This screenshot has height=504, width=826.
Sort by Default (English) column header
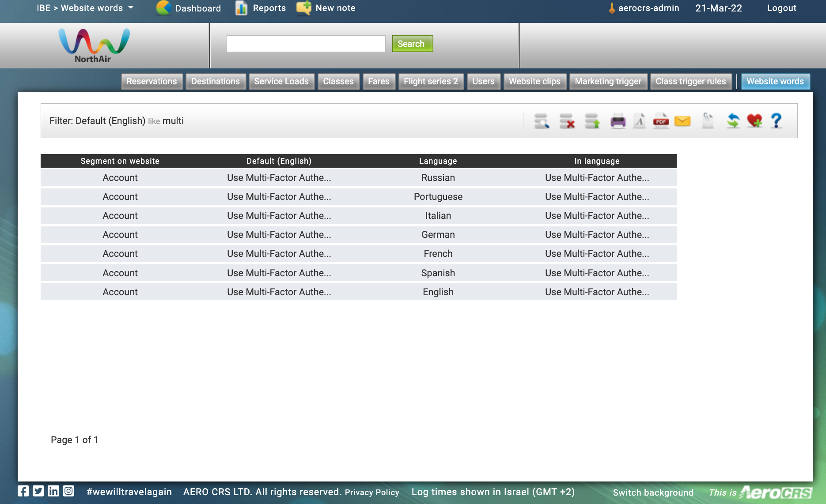click(x=279, y=161)
